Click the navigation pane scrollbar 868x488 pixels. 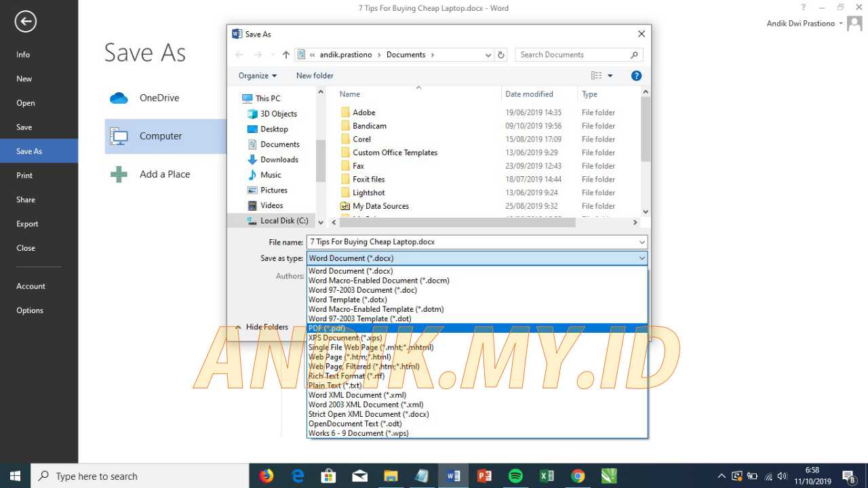pos(321,161)
